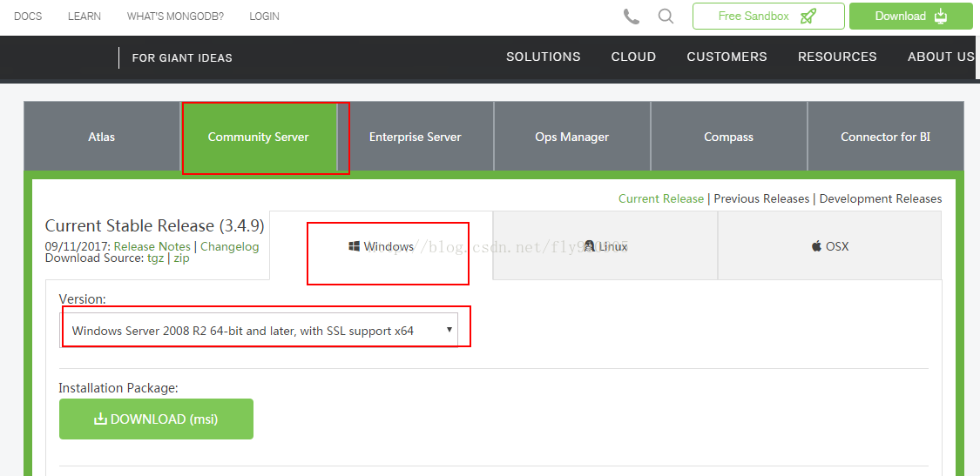Select the OSX platform tab
Viewport: 980px width, 476px height.
[x=830, y=246]
